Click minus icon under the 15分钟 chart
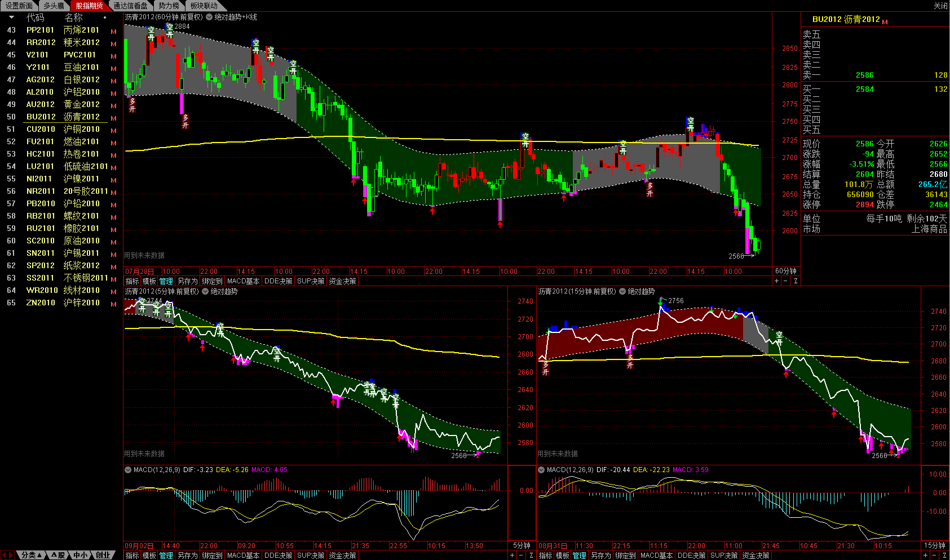This screenshot has width=950, height=560. pyautogui.click(x=935, y=555)
